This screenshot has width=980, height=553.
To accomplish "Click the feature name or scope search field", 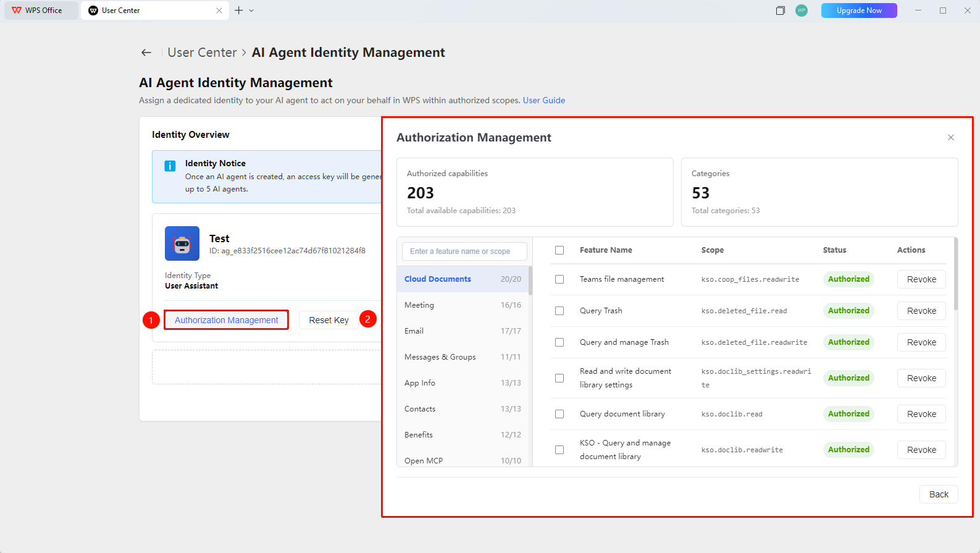I will click(465, 251).
